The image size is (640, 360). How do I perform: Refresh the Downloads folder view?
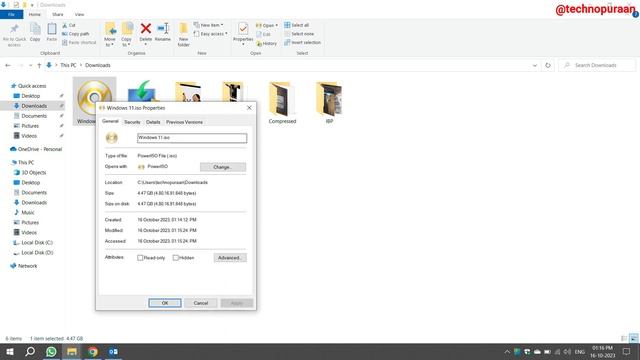548,65
